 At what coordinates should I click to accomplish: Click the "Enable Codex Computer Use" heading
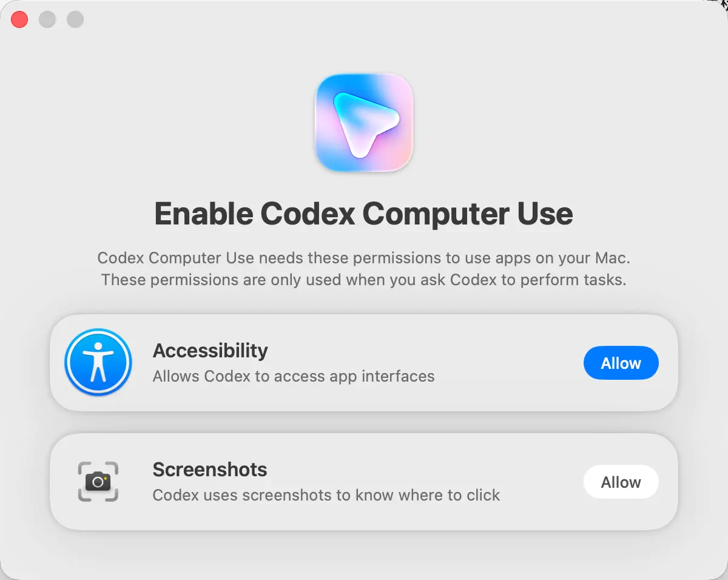363,214
